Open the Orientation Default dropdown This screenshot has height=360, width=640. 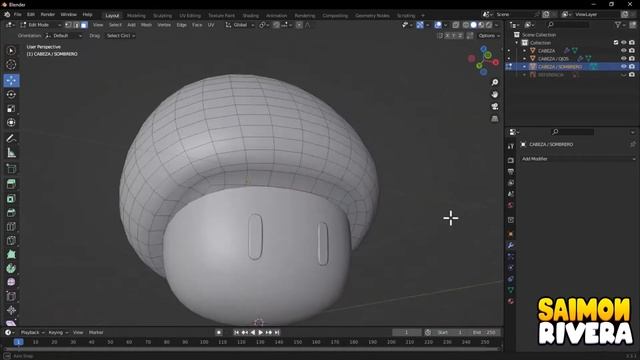(x=63, y=36)
